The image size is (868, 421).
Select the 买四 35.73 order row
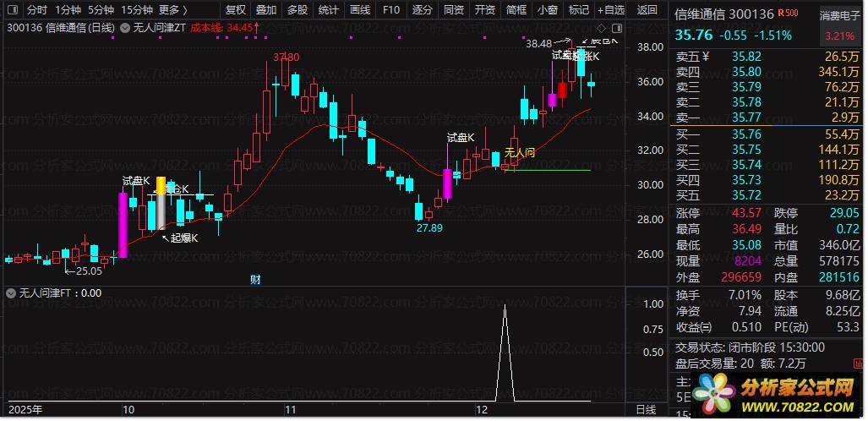pyautogui.click(x=768, y=180)
